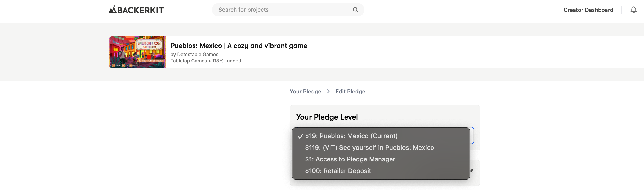The height and width of the screenshot is (190, 644).
Task: Click the Your Pledge Level heading
Action: (327, 117)
